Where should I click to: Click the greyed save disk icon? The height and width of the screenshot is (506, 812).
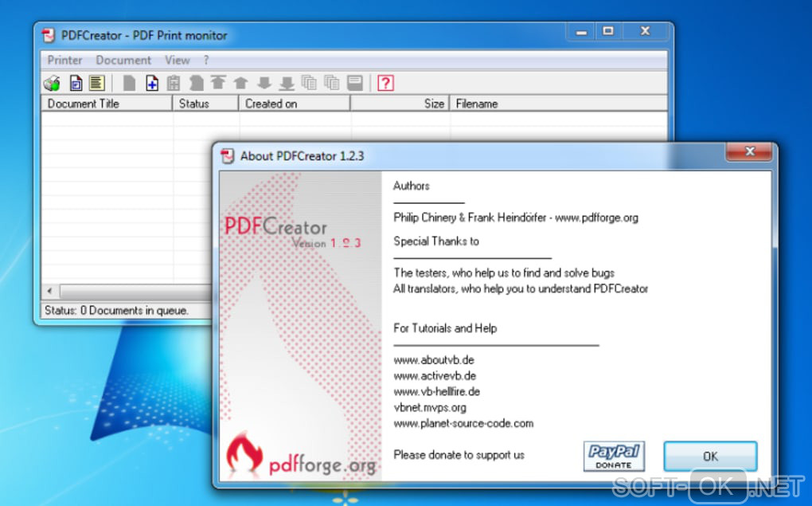[x=355, y=83]
